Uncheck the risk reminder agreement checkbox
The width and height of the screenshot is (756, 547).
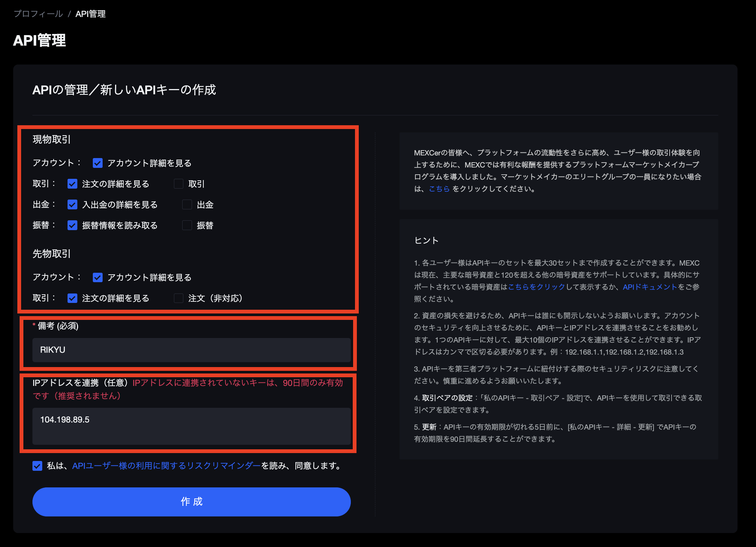(37, 466)
